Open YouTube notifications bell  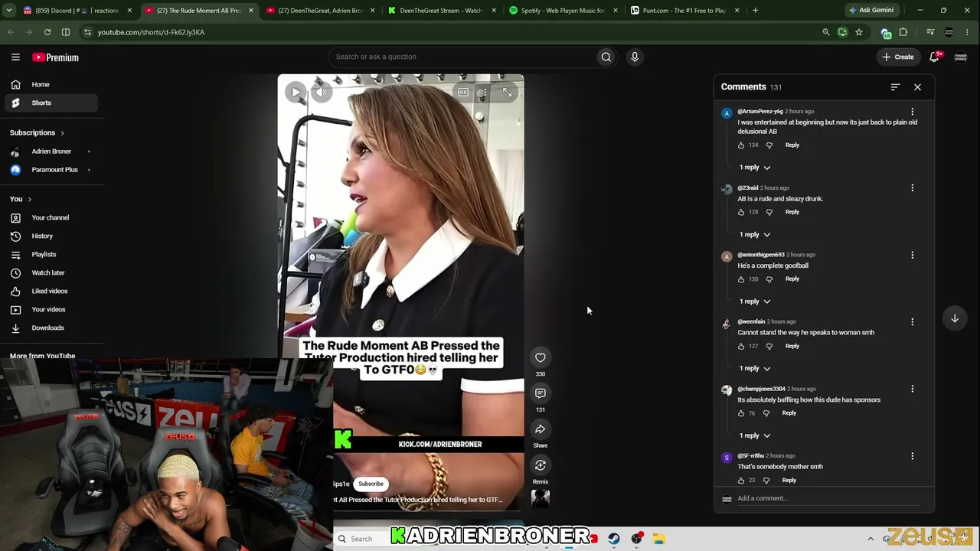tap(935, 57)
